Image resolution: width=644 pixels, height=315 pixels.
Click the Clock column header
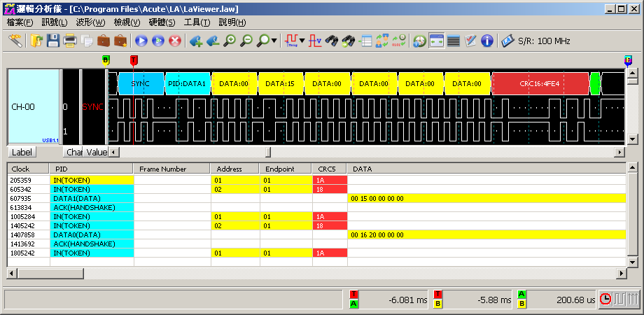click(28, 169)
